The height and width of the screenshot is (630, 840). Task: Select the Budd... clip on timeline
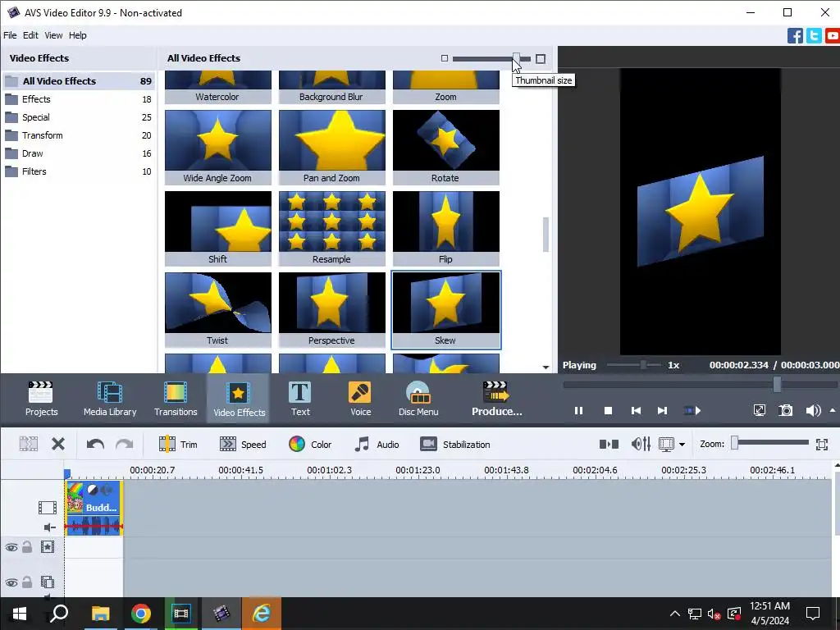94,508
